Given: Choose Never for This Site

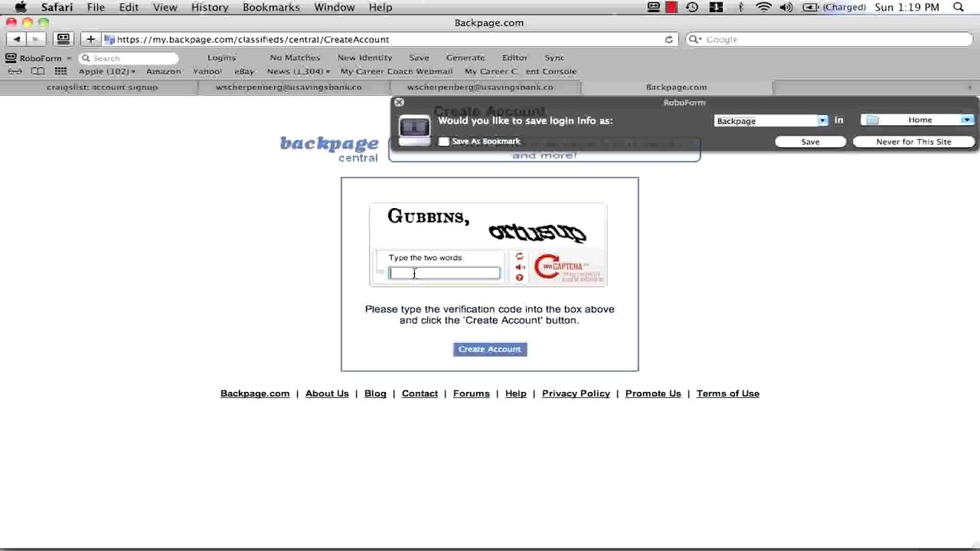Looking at the screenshot, I should tap(913, 142).
